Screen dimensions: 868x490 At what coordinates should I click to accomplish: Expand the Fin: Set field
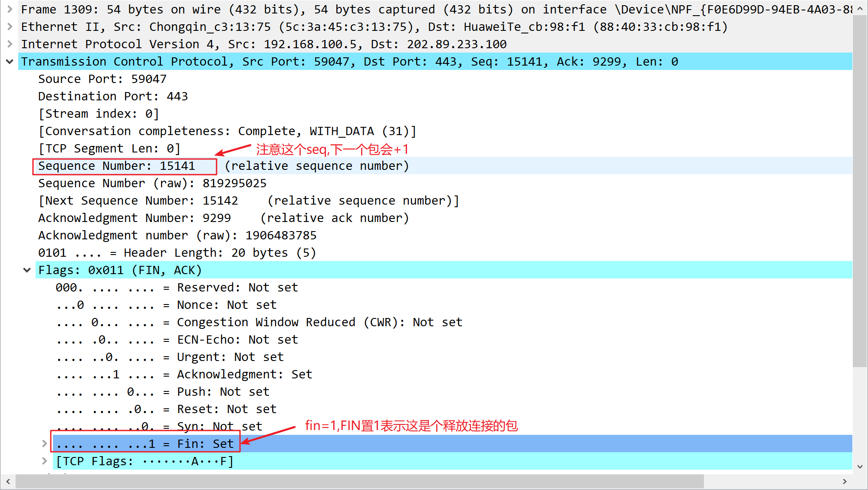(44, 444)
